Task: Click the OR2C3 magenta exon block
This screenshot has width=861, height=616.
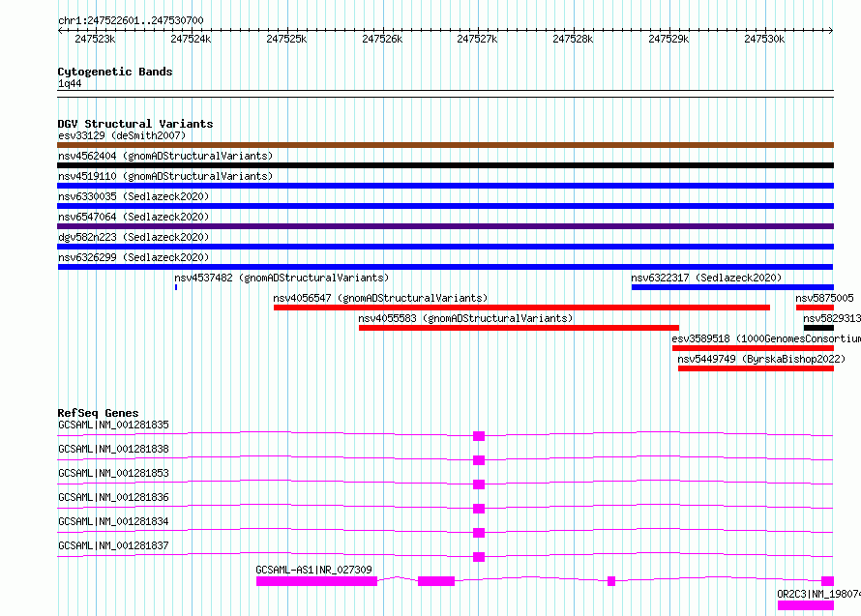Action: point(806,605)
